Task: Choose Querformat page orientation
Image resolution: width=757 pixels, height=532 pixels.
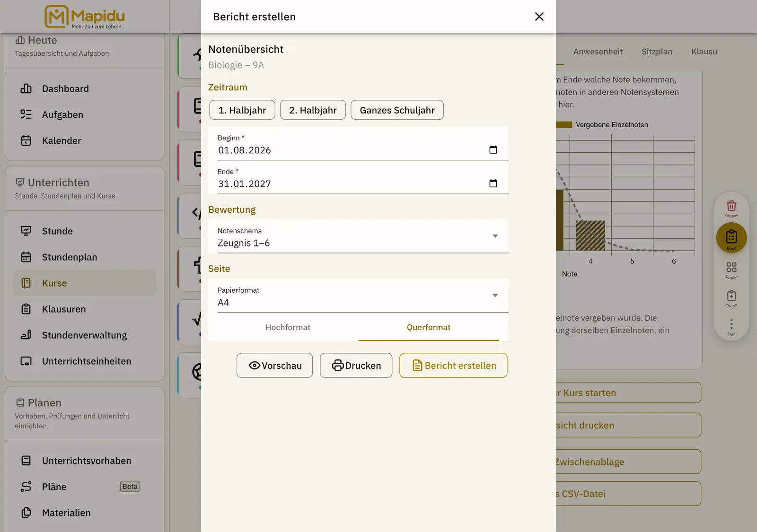Action: (x=429, y=328)
